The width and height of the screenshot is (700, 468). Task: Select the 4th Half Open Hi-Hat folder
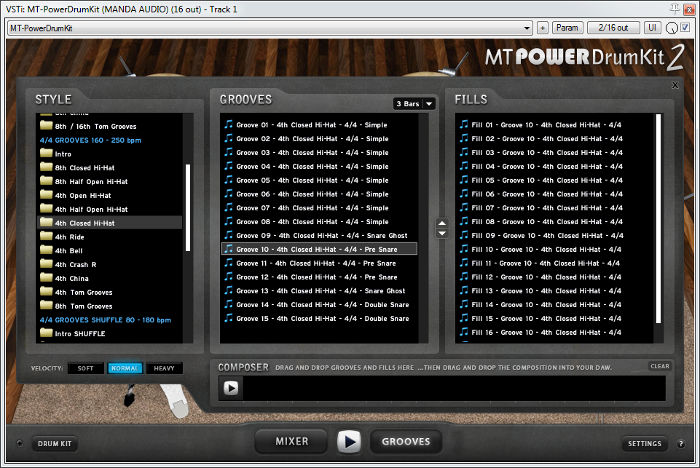point(84,209)
